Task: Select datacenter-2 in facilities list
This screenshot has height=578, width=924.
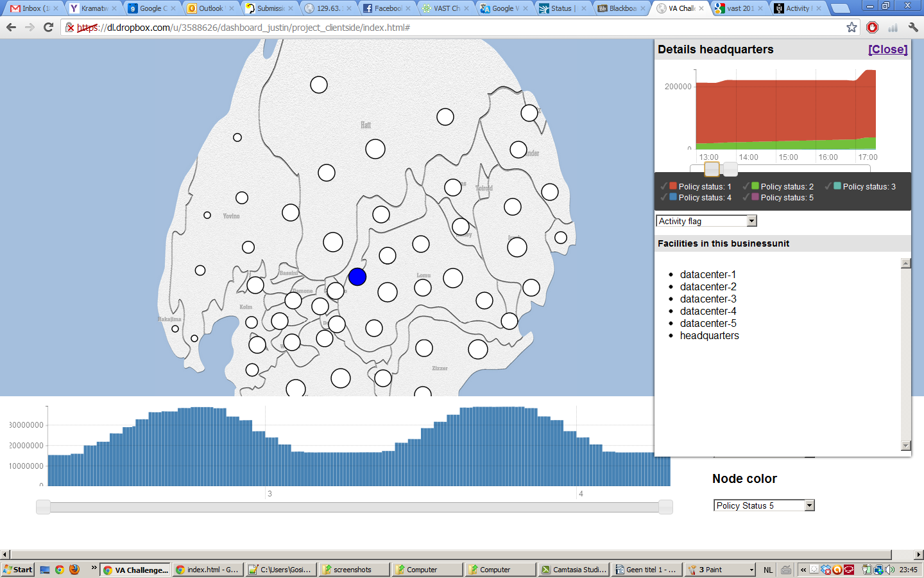Action: point(708,286)
